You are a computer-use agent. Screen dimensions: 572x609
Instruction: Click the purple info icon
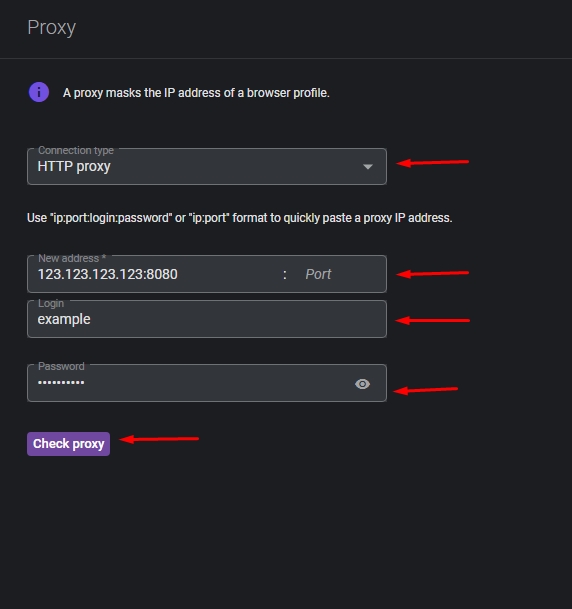[x=39, y=92]
